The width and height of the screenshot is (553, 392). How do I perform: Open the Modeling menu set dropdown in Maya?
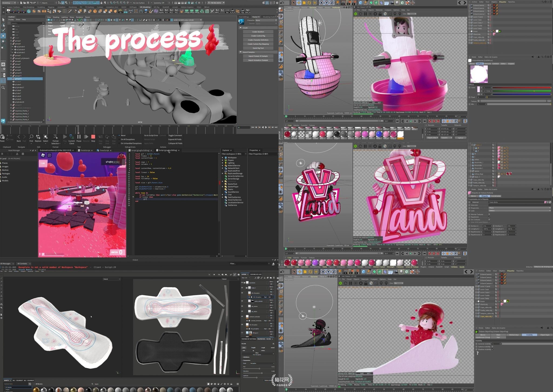[9, 3]
